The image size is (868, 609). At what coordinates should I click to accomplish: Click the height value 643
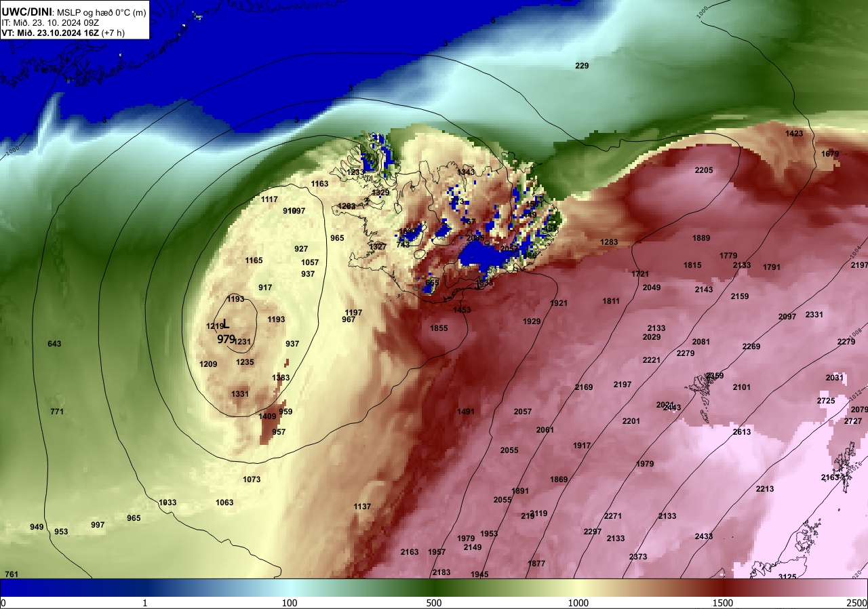(x=54, y=344)
